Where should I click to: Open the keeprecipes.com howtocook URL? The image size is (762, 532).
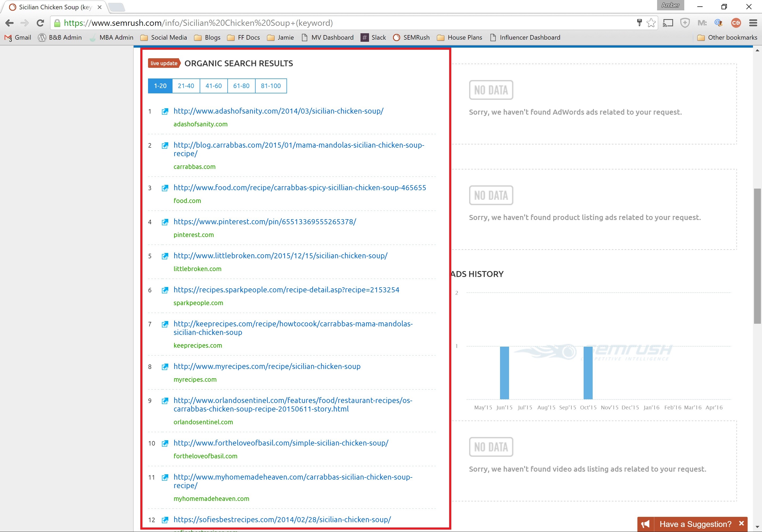pos(293,328)
